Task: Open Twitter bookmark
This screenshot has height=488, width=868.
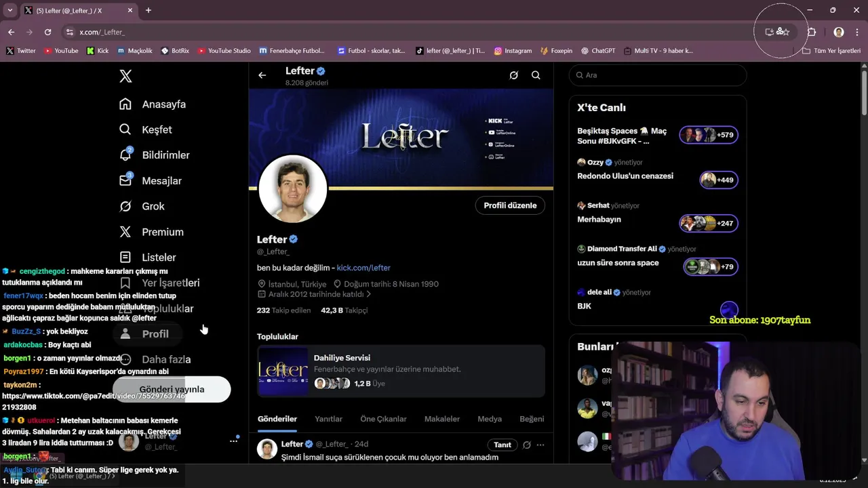Action: [x=21, y=51]
